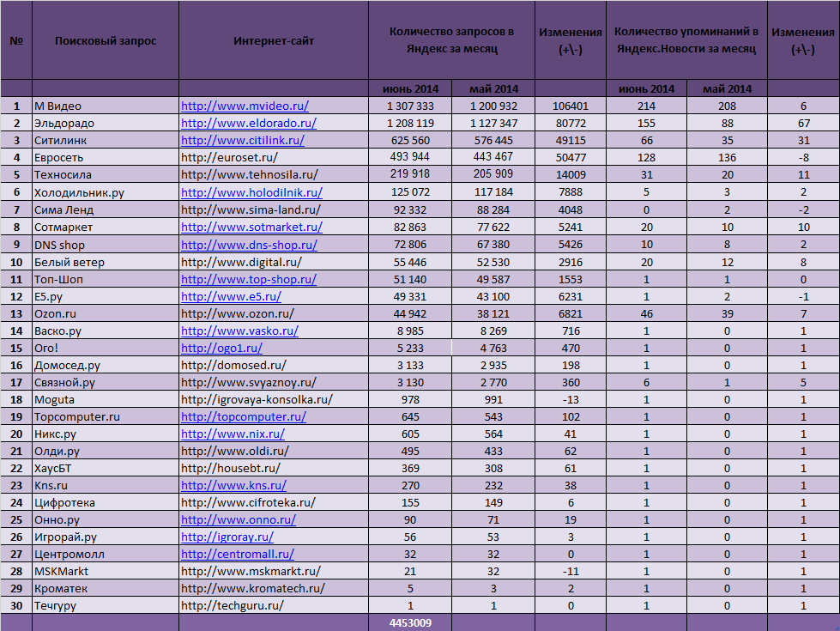This screenshot has height=631, width=840.
Task: Select the cell 'http://www.oldi.ru/'
Action: click(x=274, y=451)
